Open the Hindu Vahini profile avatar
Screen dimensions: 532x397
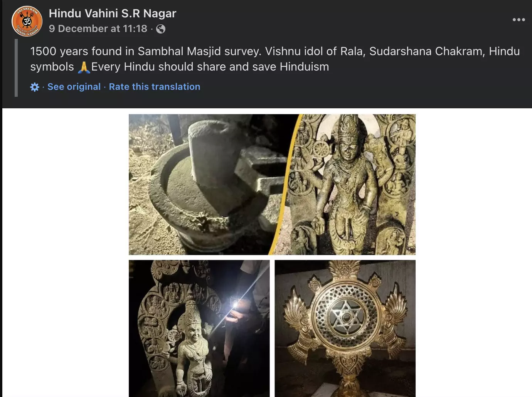(27, 21)
